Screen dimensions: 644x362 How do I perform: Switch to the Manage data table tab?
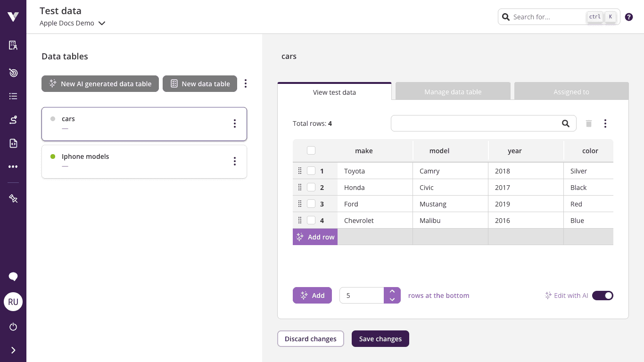(453, 91)
